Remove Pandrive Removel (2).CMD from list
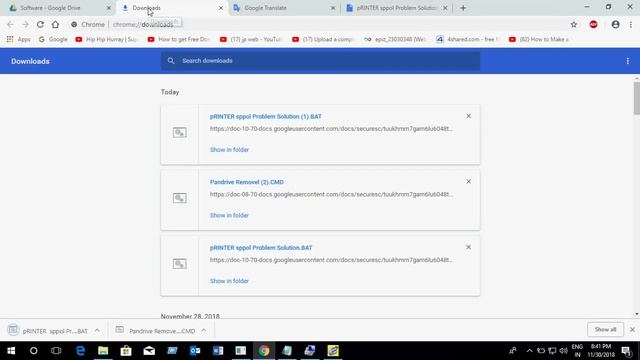Viewport: 640px width, 360px height. click(469, 181)
